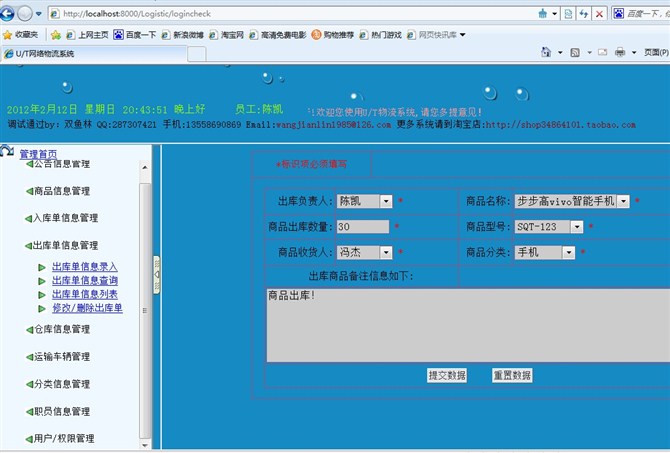This screenshot has width=670, height=453.
Task: Click the 商品出库数量 input field
Action: [363, 226]
